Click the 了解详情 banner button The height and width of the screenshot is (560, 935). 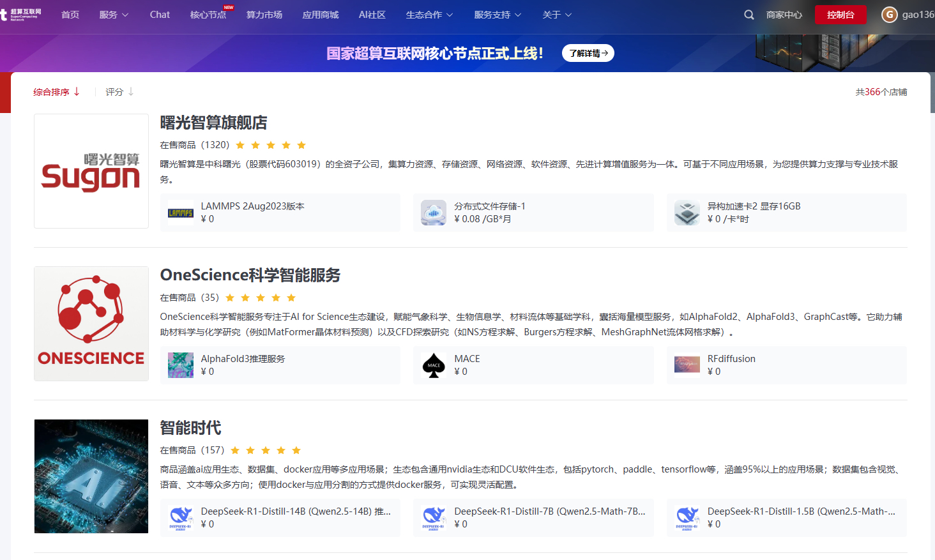pos(588,53)
